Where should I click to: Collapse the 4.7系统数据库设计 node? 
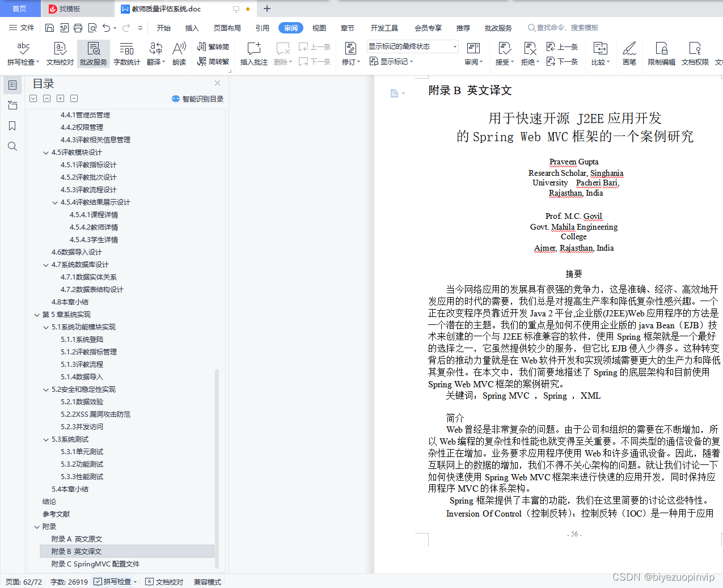coord(46,265)
